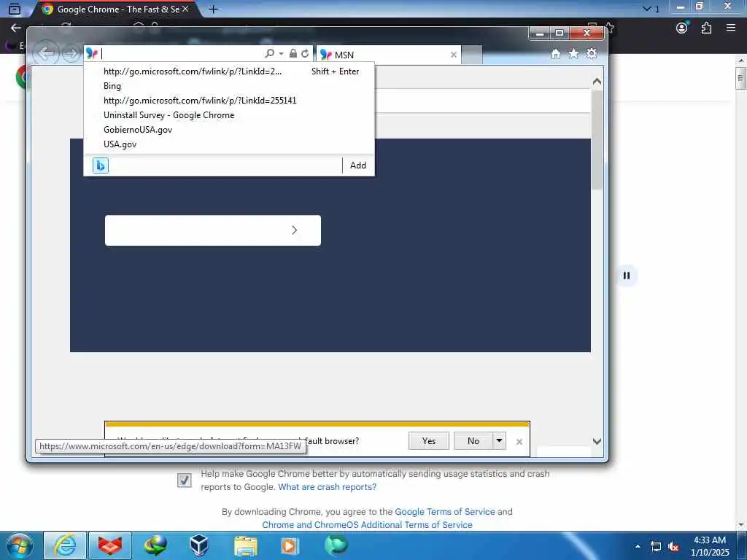Uncheck the usage statistics checkbox
The height and width of the screenshot is (560, 747).
coord(185,481)
